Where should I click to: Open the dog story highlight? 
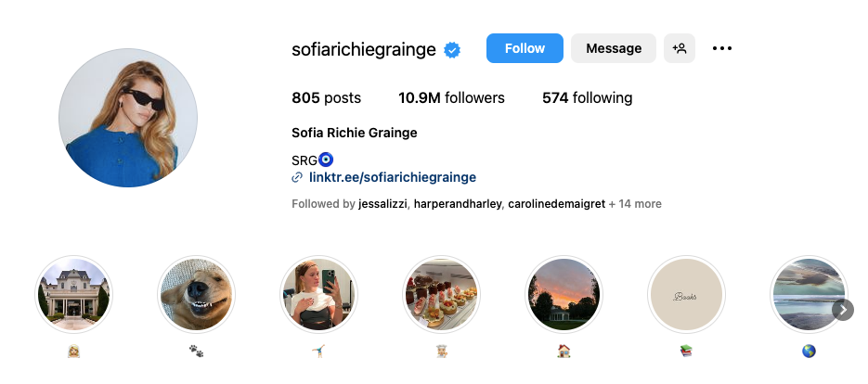pyautogui.click(x=196, y=295)
